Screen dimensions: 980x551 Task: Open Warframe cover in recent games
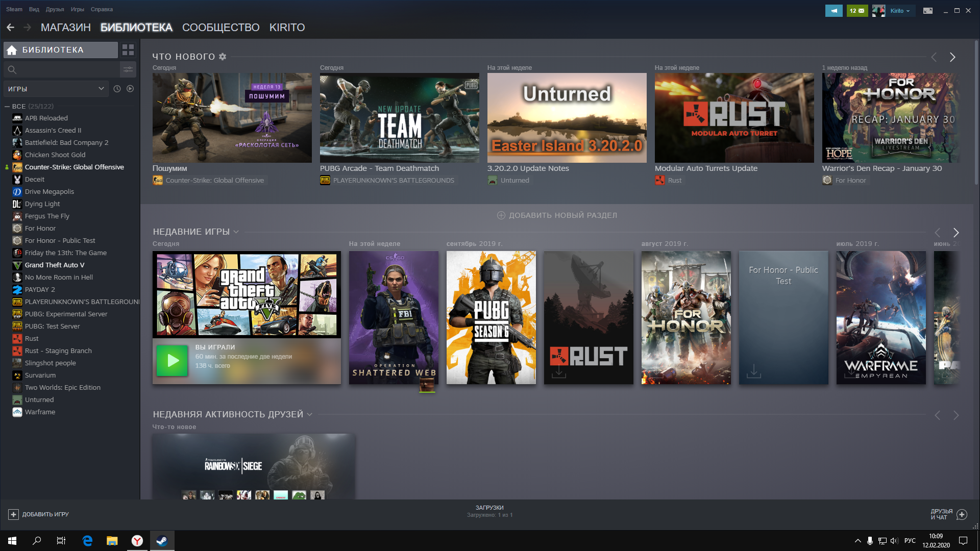tap(880, 317)
